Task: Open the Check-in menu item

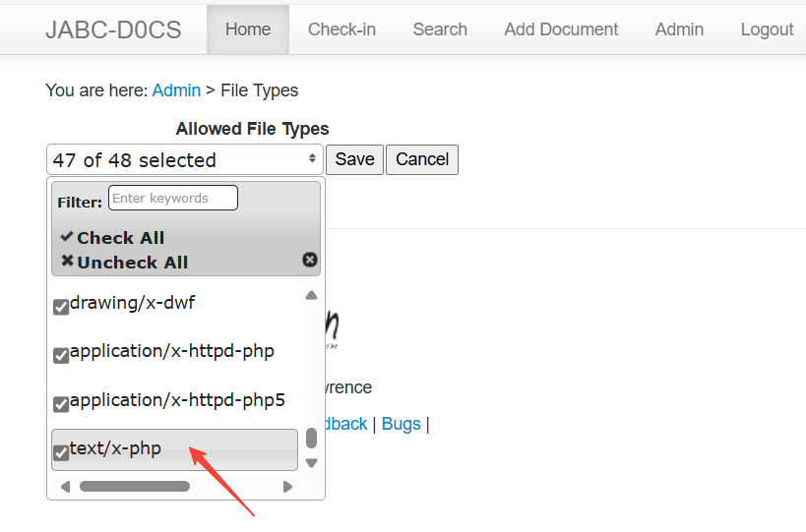Action: pos(341,30)
